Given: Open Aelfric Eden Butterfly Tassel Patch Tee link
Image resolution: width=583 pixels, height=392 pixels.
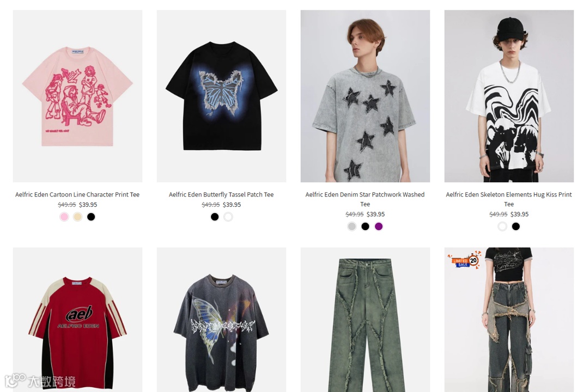Looking at the screenshot, I should tap(221, 194).
